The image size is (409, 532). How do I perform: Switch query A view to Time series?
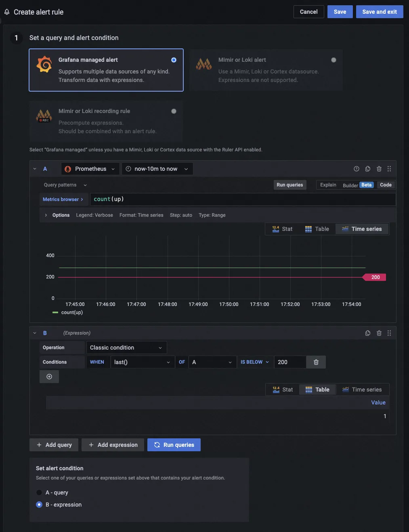coord(362,229)
